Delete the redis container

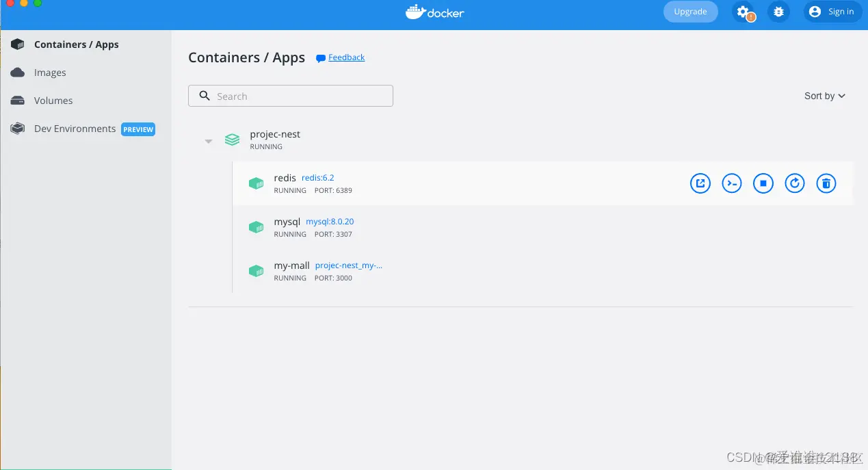point(826,183)
